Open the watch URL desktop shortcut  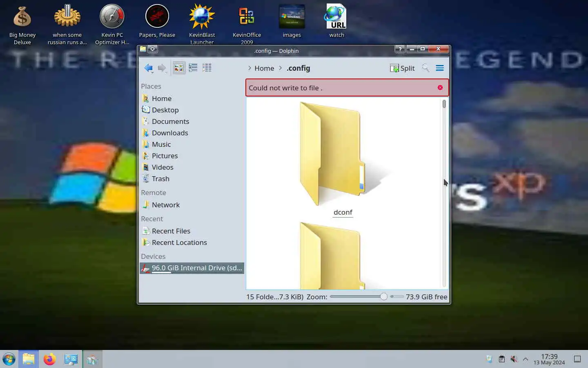pos(337,21)
